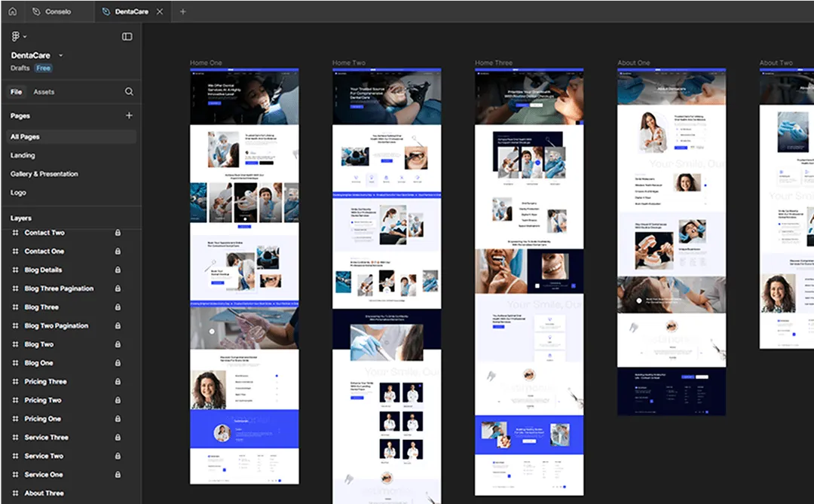Unlock the Contact One layer
814x504 pixels.
(x=118, y=251)
